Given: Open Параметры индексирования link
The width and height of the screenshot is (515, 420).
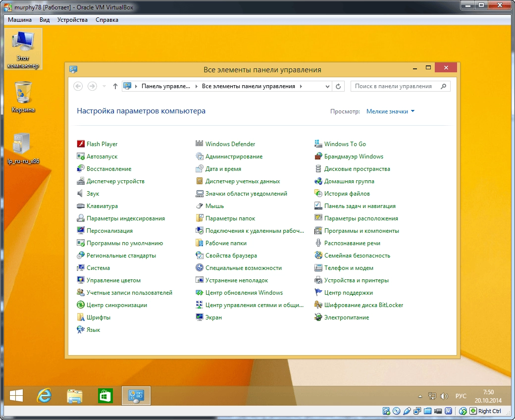Looking at the screenshot, I should coord(125,218).
